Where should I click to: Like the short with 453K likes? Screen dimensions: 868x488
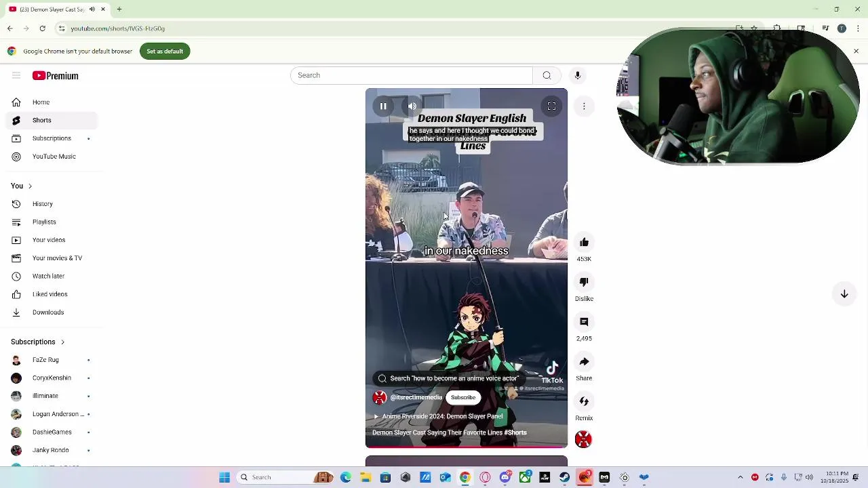pos(584,243)
